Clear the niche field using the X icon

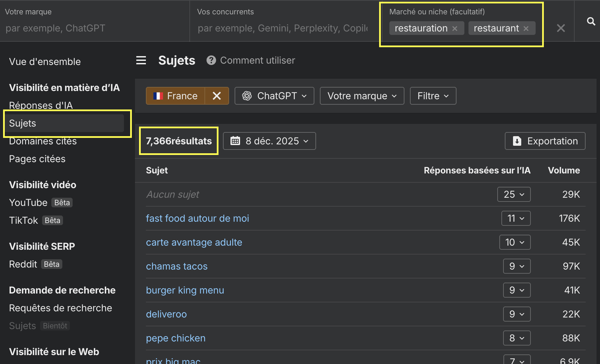[561, 28]
